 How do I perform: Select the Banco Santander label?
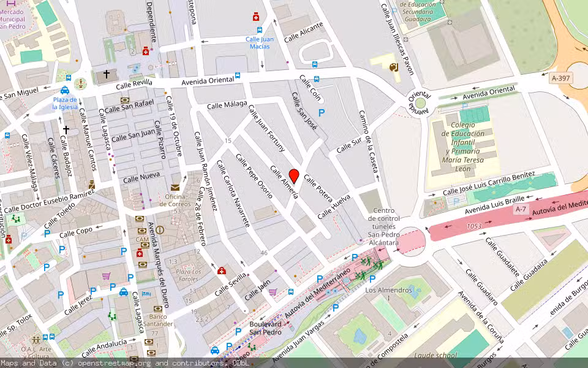(158, 320)
